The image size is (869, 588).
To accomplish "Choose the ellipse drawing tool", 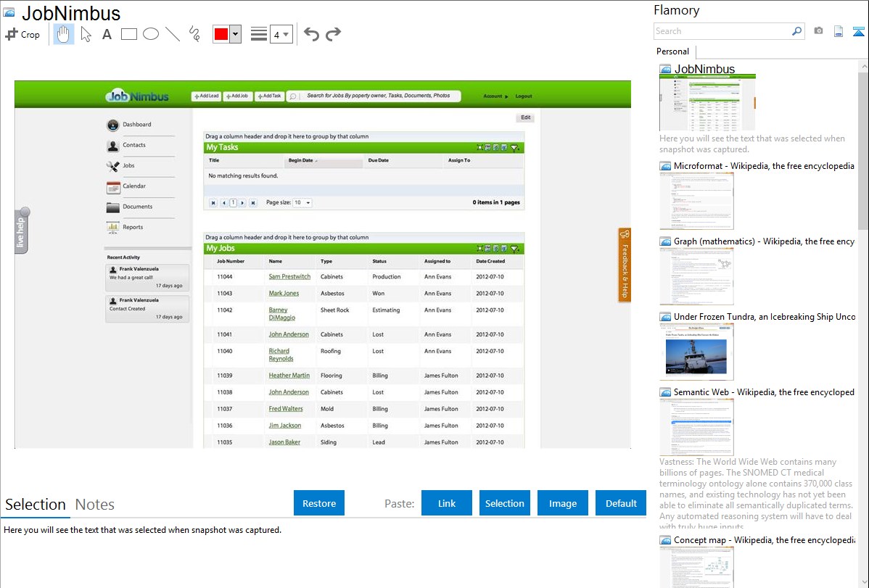I will 151,34.
